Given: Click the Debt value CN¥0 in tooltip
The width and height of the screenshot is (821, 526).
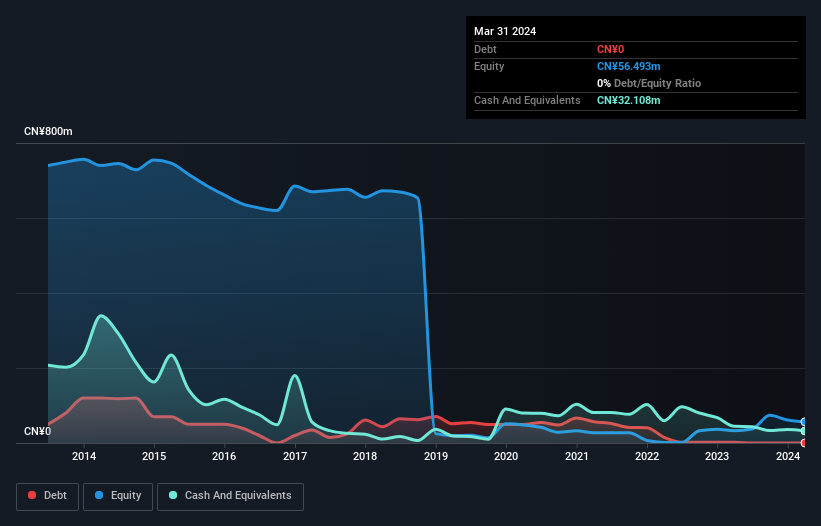Looking at the screenshot, I should click(x=611, y=49).
